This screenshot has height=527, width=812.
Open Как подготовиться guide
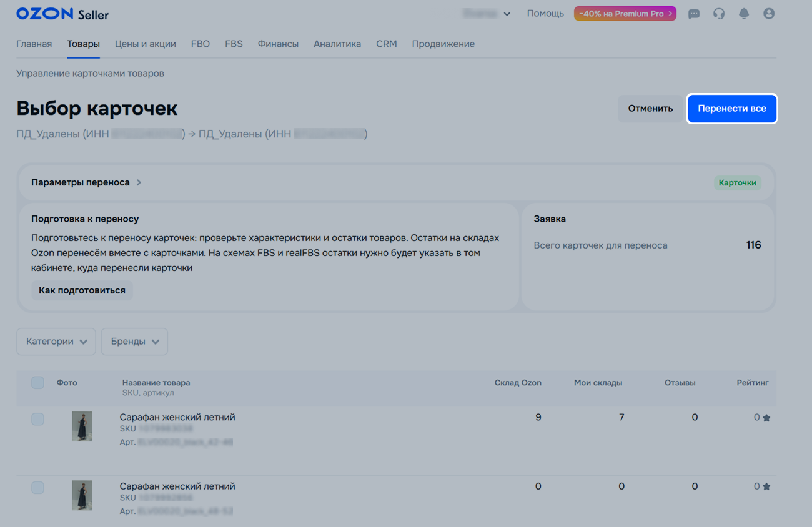click(82, 290)
